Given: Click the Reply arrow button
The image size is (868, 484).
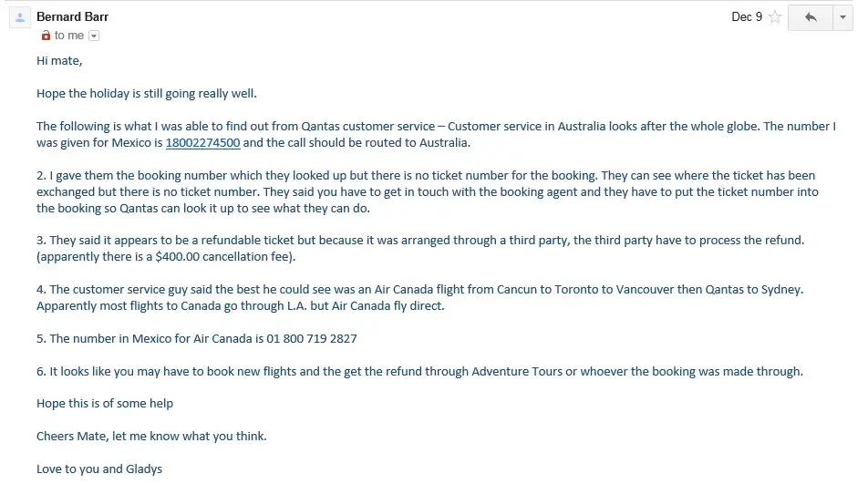Looking at the screenshot, I should (811, 17).
